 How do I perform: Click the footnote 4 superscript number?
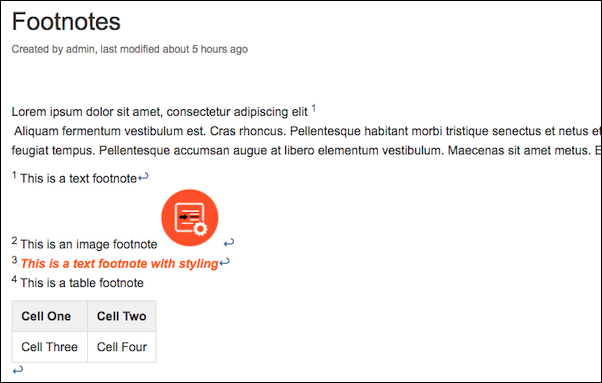click(x=15, y=279)
